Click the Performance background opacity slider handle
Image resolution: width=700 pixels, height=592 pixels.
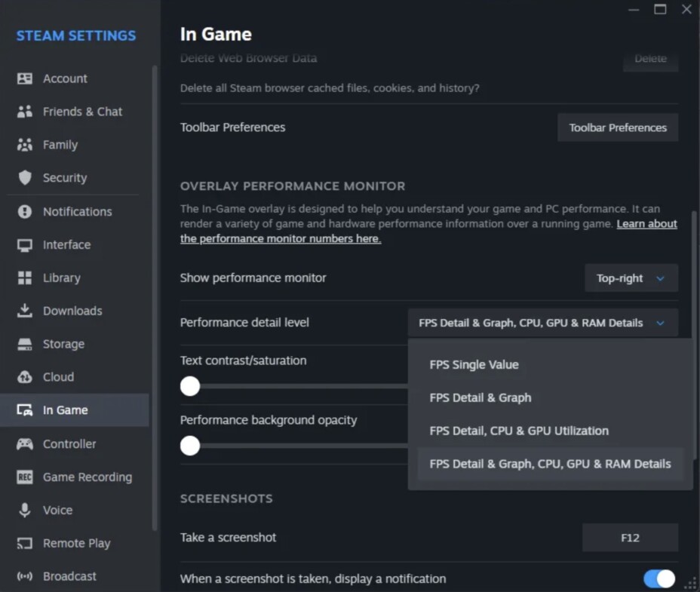190,446
